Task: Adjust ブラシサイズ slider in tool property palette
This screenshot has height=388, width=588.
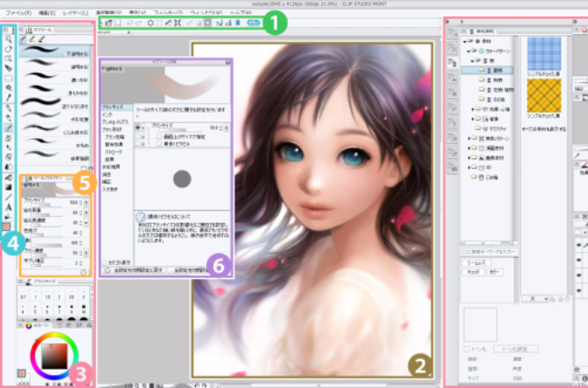Action: 45,205
